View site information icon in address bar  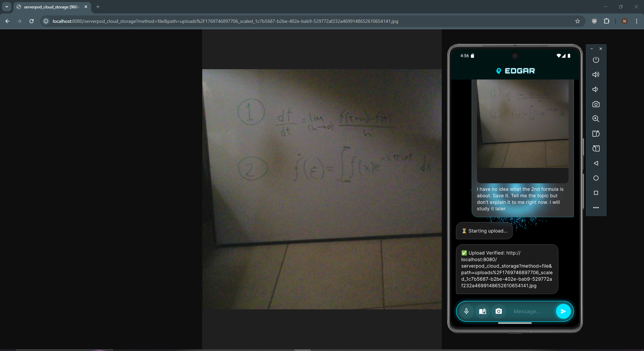(x=46, y=21)
